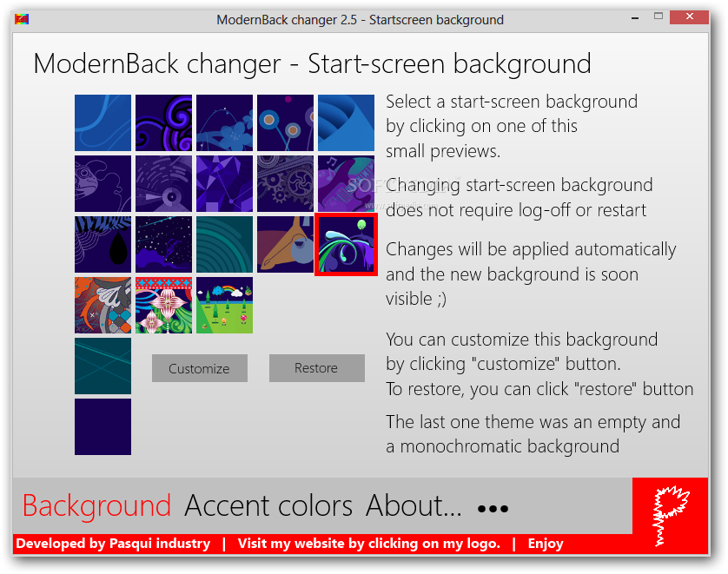Choose the purple geometric crystal background

click(x=224, y=184)
